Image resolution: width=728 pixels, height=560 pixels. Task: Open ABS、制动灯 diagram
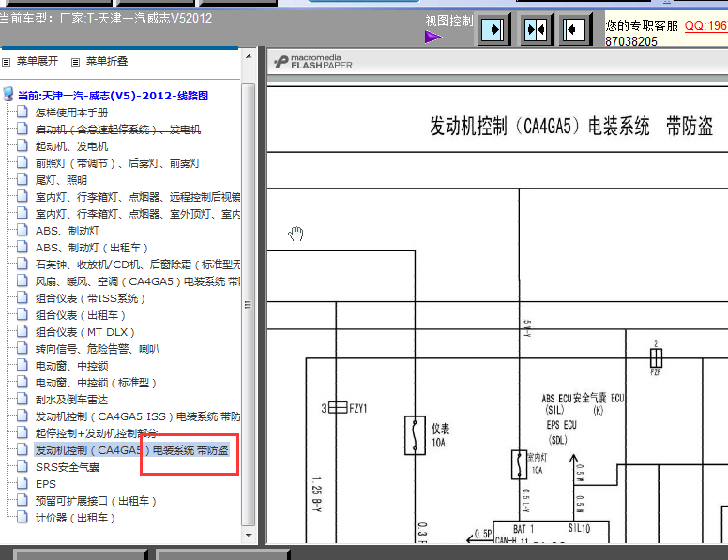[x=68, y=231]
